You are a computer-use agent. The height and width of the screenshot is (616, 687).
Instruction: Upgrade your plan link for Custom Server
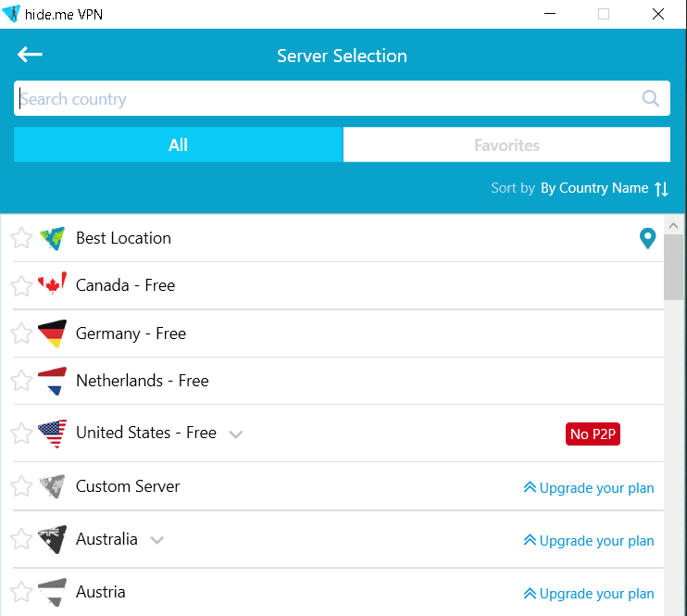pos(589,487)
